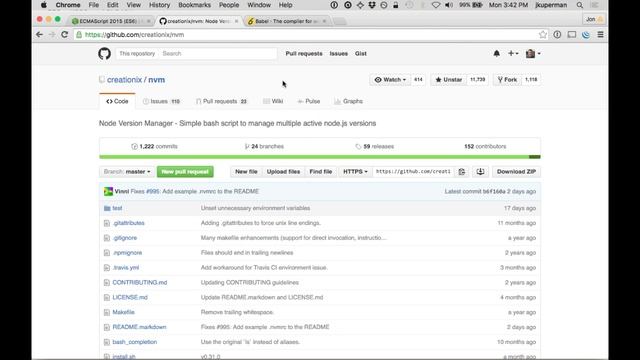Click the Makefile file icon
This screenshot has height=360, width=640.
107,312
